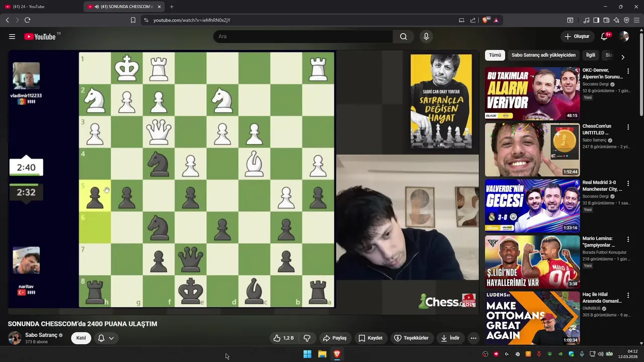Click the share page icon in address bar
The width and height of the screenshot is (644, 362).
[473, 20]
